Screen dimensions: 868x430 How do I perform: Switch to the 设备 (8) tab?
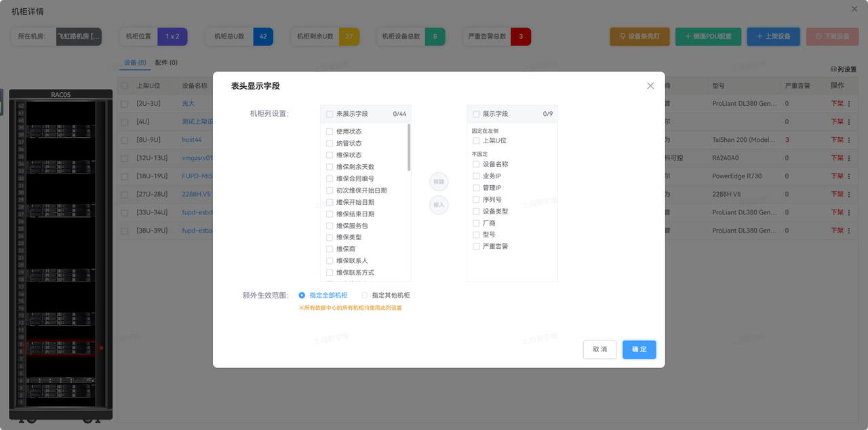(135, 62)
